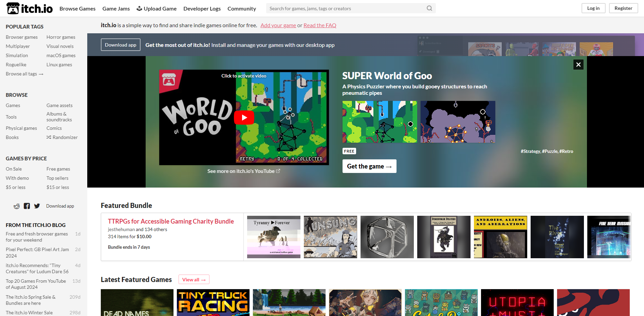Open Upload Game in the top navigation
This screenshot has height=316, width=644.
[157, 8]
